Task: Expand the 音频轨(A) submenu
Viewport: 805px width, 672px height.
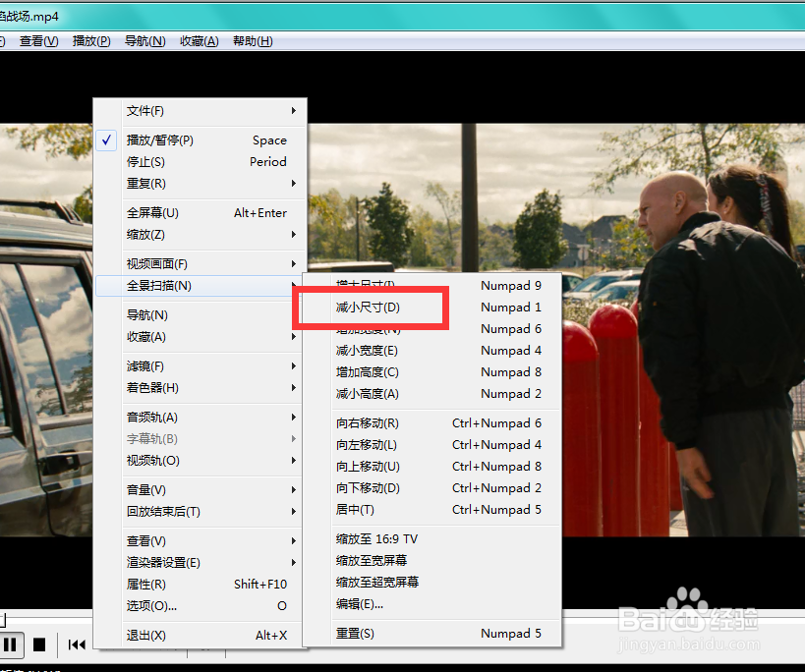Action: (201, 418)
